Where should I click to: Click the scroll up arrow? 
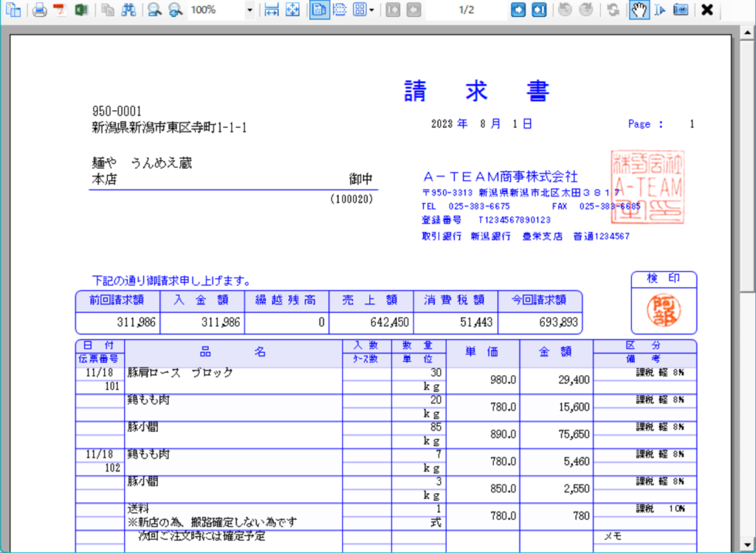point(748,31)
